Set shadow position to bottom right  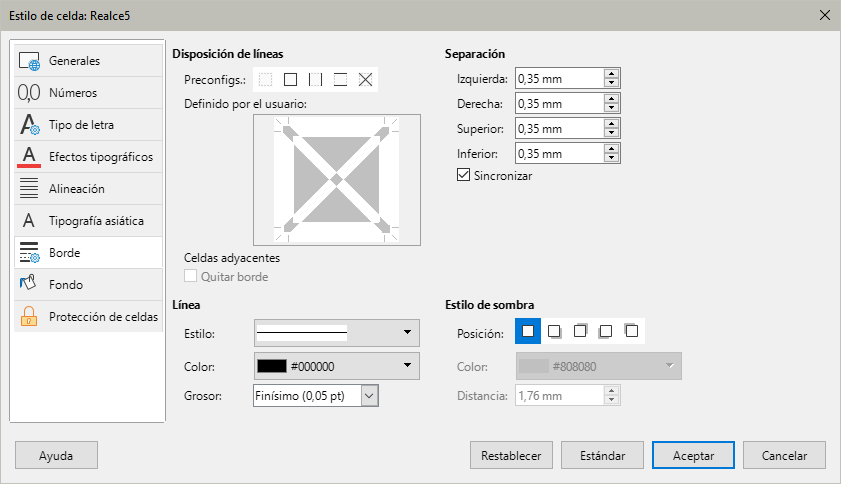pos(554,331)
